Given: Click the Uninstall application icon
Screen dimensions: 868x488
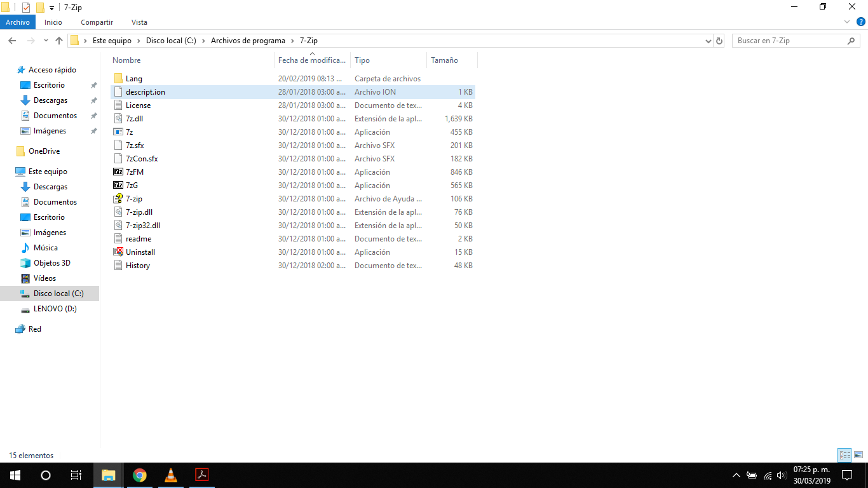Looking at the screenshot, I should tap(118, 252).
